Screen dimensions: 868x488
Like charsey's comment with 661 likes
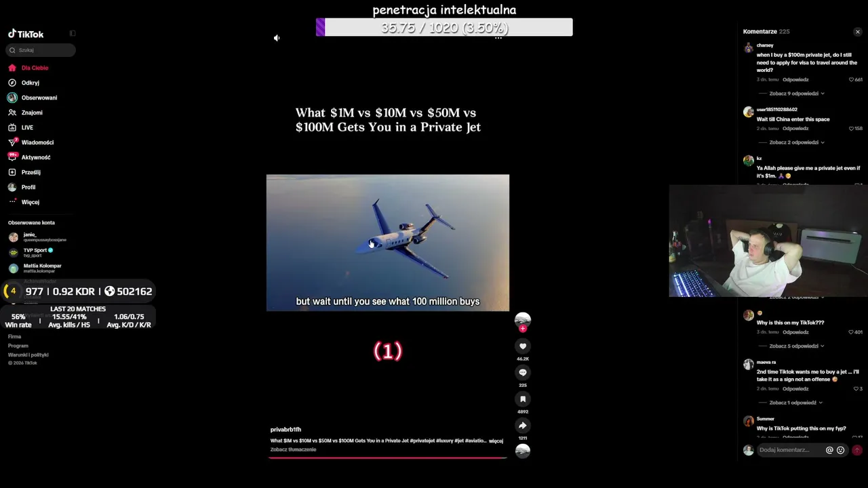[x=852, y=79]
